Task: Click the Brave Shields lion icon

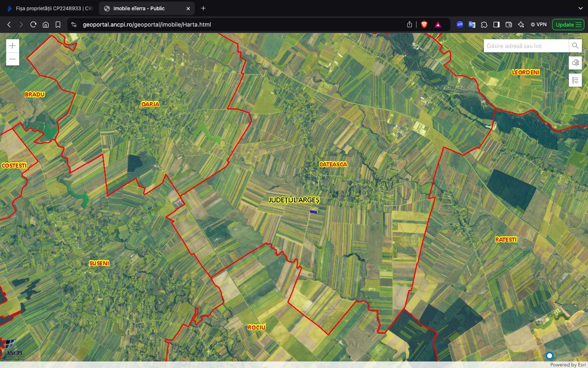Action: (x=424, y=25)
